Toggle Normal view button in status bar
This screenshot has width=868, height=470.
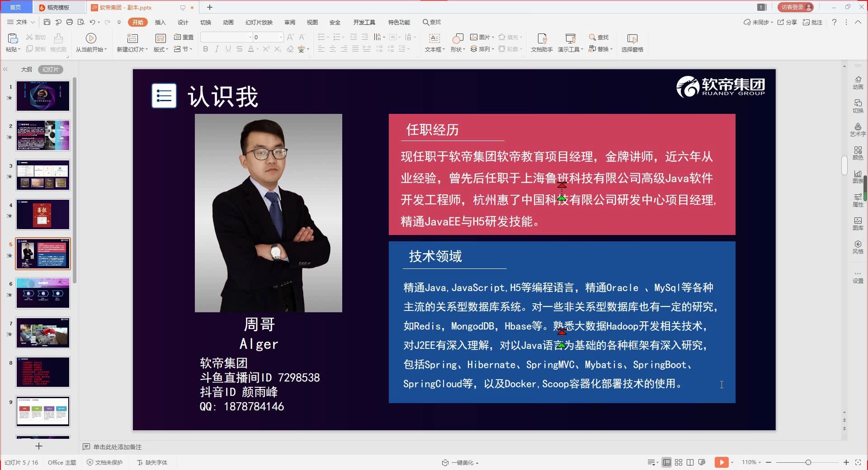point(666,462)
